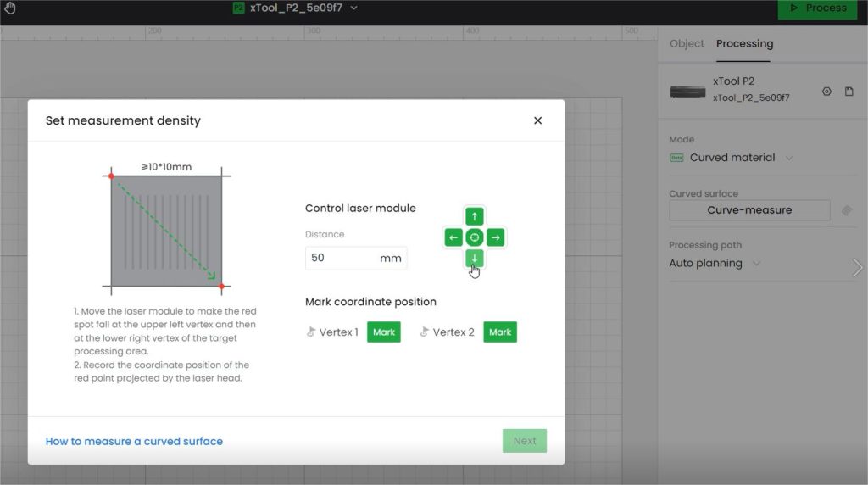
Task: Click the target icon next to xTool P2 device
Action: [x=826, y=92]
